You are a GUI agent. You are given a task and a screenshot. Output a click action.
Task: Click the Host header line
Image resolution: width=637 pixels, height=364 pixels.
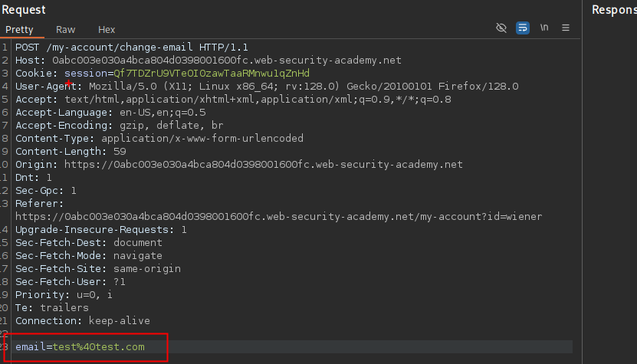tap(208, 61)
